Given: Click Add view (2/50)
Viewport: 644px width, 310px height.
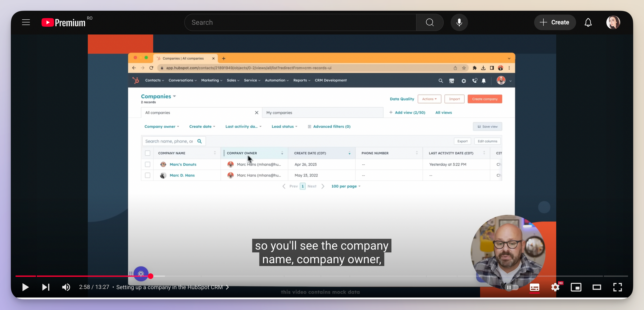Looking at the screenshot, I should pos(407,113).
